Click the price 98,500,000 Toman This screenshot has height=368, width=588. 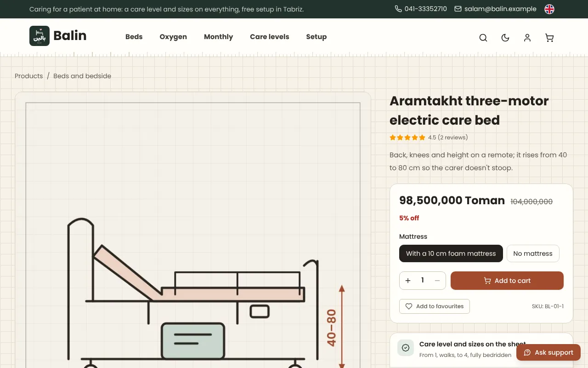click(x=452, y=201)
